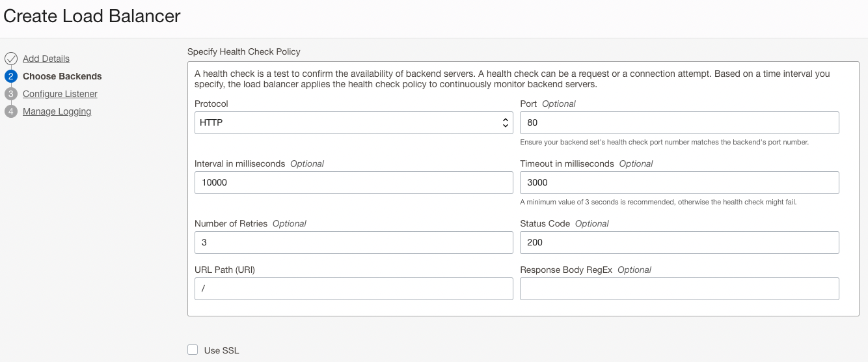Click the Create Load Balancer heading
This screenshot has height=362, width=868.
click(92, 16)
